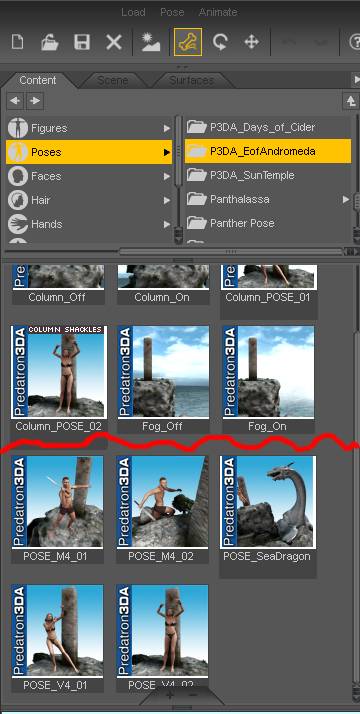Viewport: 360px width, 714px height.
Task: Apply the Column_On preset
Action: pyautogui.click(x=162, y=284)
